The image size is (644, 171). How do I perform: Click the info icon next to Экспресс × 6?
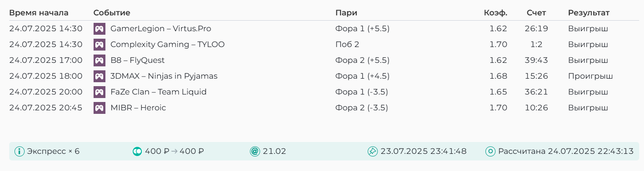point(19,152)
